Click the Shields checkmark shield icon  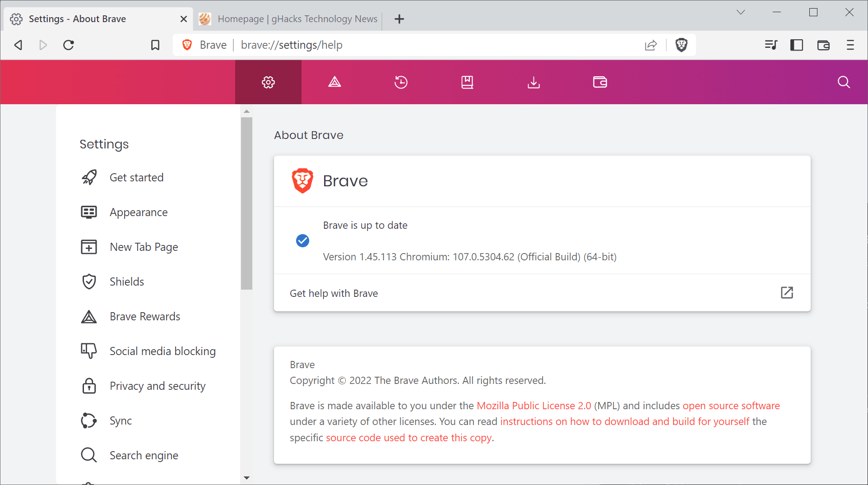[89, 282]
